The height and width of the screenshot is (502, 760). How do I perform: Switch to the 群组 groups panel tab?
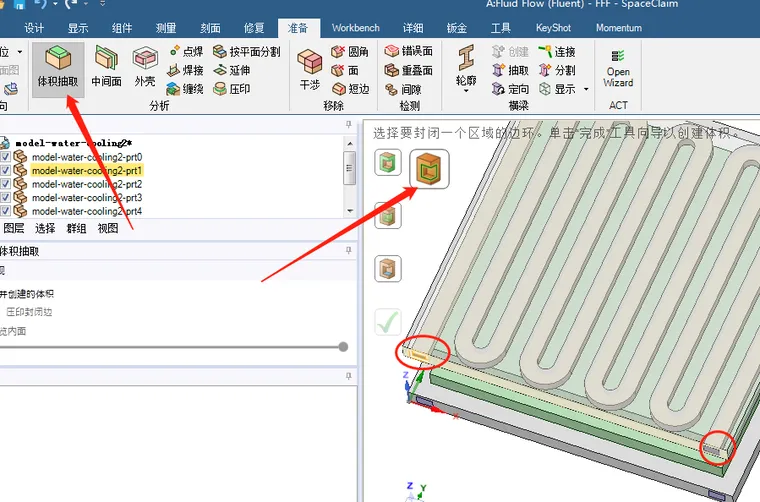[76, 228]
